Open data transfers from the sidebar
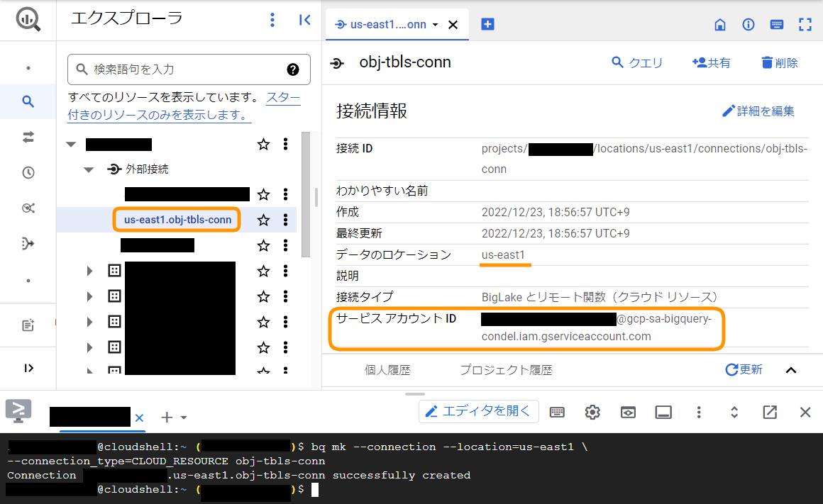This screenshot has height=504, width=823. [x=28, y=137]
